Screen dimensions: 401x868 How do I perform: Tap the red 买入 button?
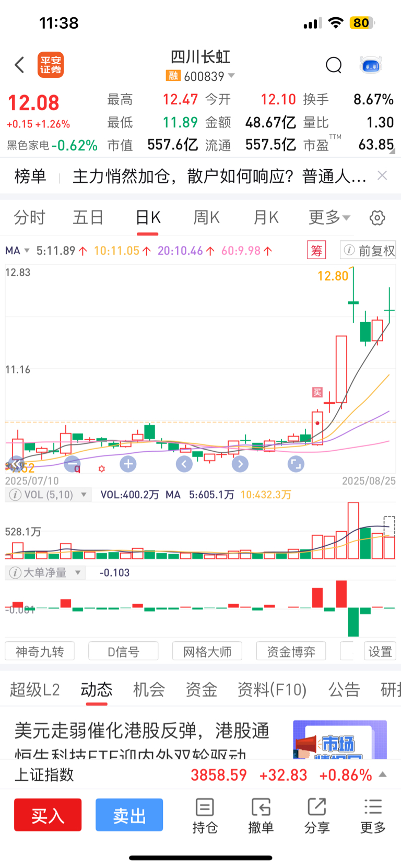48,815
